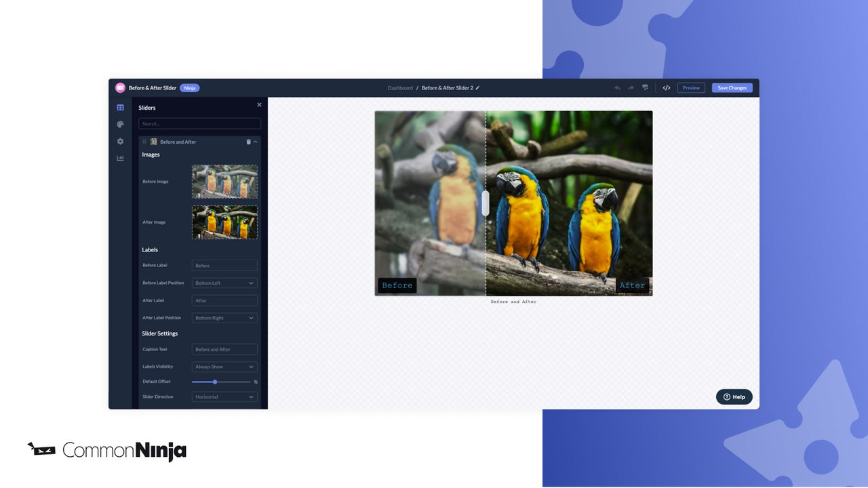Image resolution: width=868 pixels, height=488 pixels.
Task: View the analytics chart panel
Action: (x=120, y=157)
